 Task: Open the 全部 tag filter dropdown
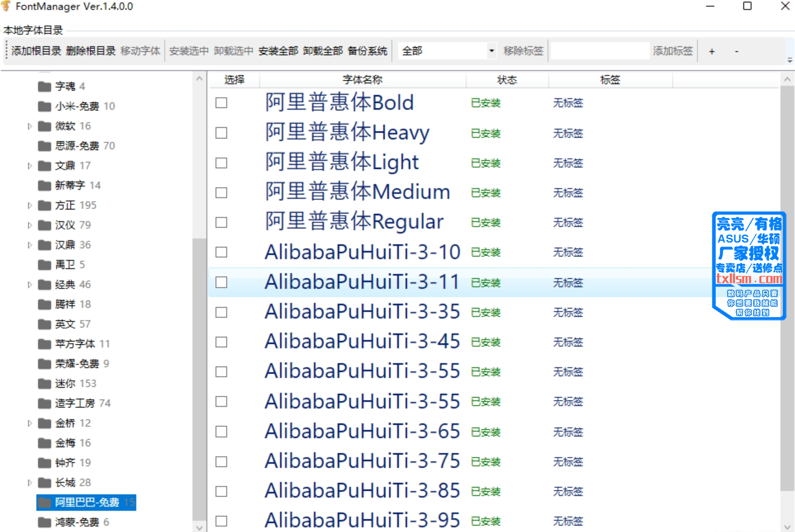click(x=491, y=51)
